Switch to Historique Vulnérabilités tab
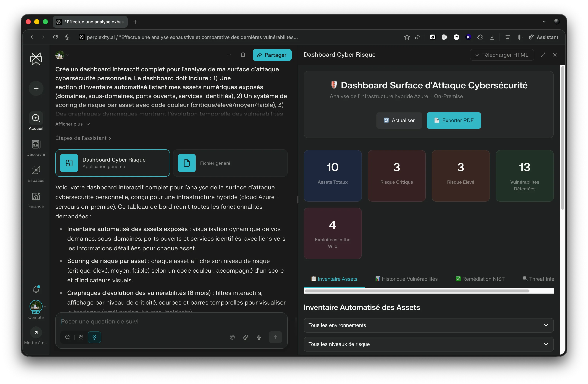Viewport: 588px width, 384px height. coord(406,279)
